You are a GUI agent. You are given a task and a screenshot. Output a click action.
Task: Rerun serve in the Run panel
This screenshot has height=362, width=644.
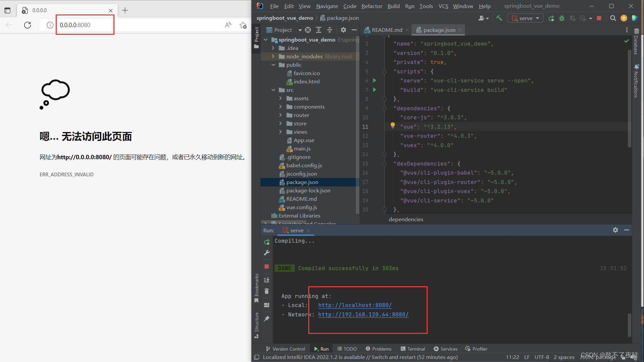point(267,242)
